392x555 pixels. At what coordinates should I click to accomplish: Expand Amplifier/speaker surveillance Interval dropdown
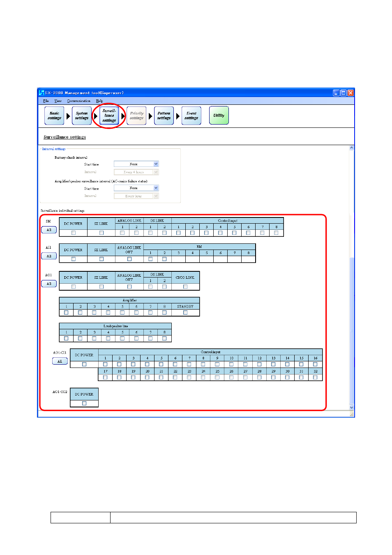[x=156, y=196]
